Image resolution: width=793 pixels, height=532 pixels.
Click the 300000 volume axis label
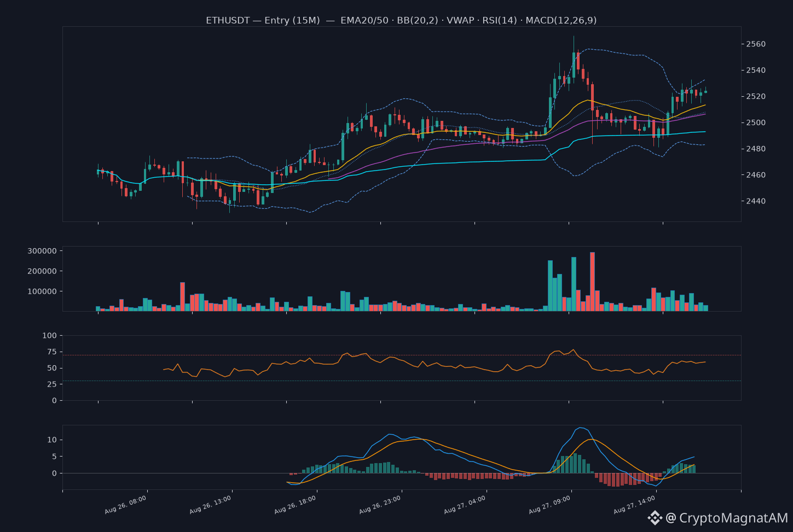click(x=42, y=251)
